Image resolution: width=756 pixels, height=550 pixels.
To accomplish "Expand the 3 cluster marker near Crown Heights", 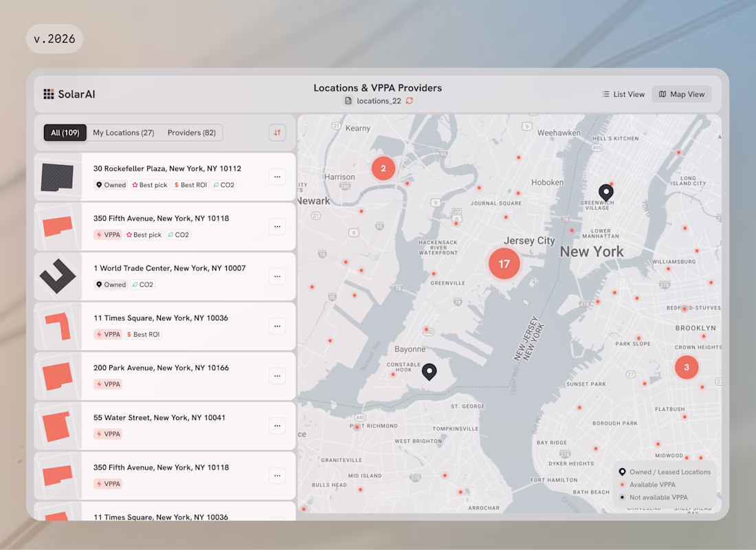I will 687,367.
